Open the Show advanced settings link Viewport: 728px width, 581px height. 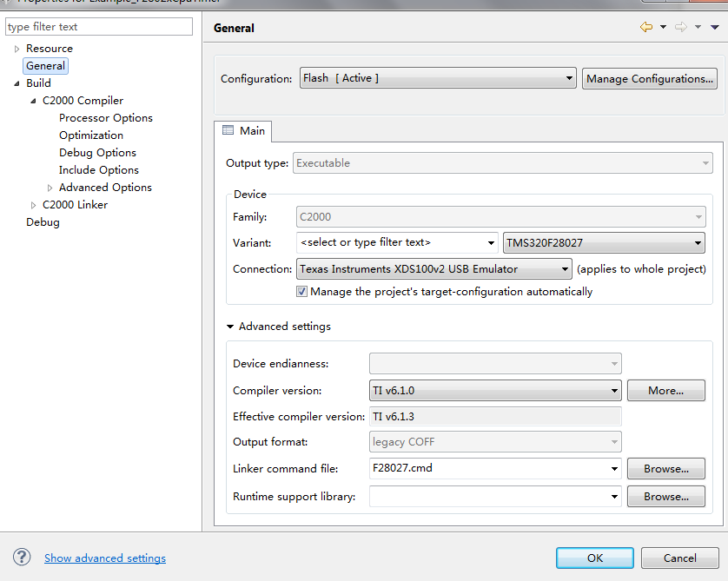tap(105, 558)
